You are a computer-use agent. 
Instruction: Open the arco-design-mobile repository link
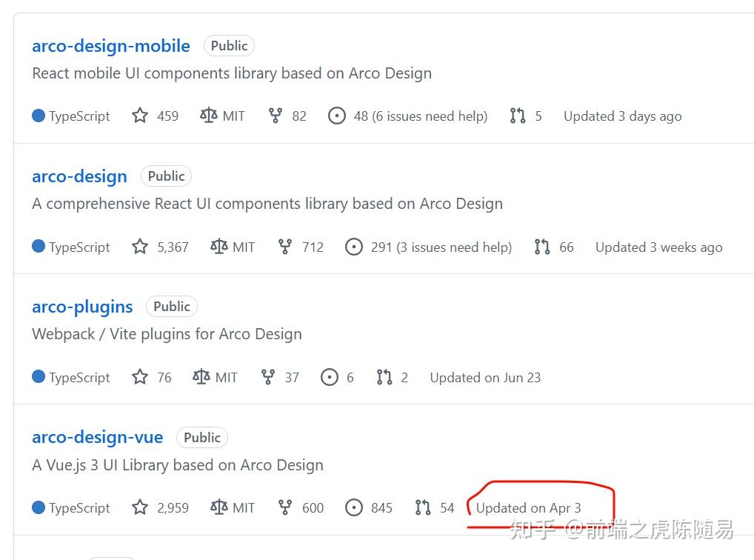point(110,46)
